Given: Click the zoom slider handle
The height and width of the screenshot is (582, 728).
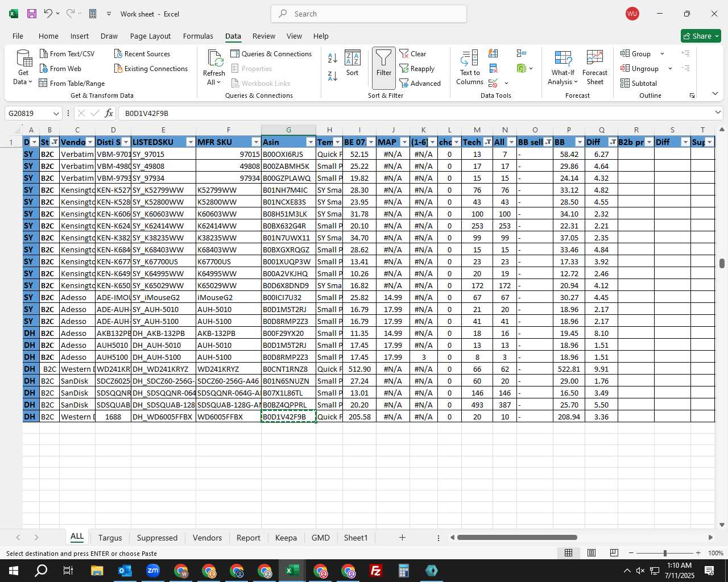Looking at the screenshot, I should (665, 553).
